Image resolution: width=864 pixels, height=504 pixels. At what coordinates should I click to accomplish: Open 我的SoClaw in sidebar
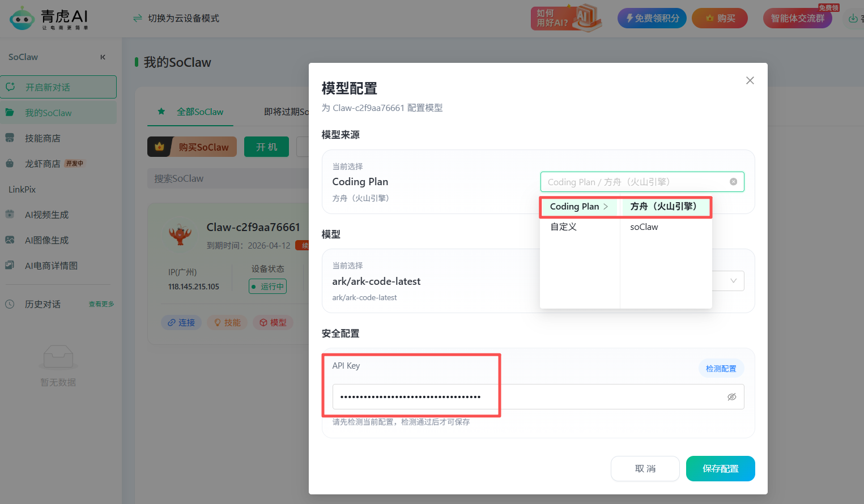[58, 113]
